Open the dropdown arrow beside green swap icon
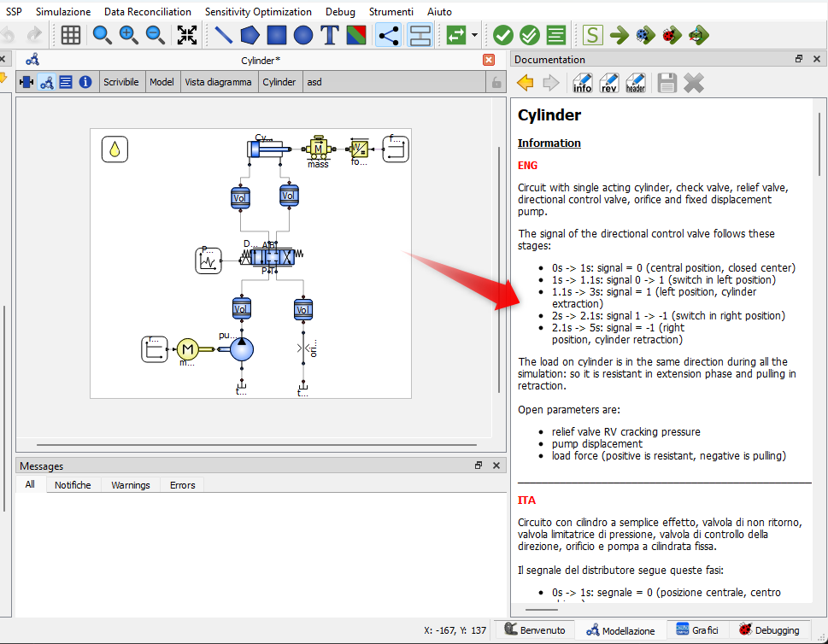Image resolution: width=828 pixels, height=644 pixels. pyautogui.click(x=474, y=35)
